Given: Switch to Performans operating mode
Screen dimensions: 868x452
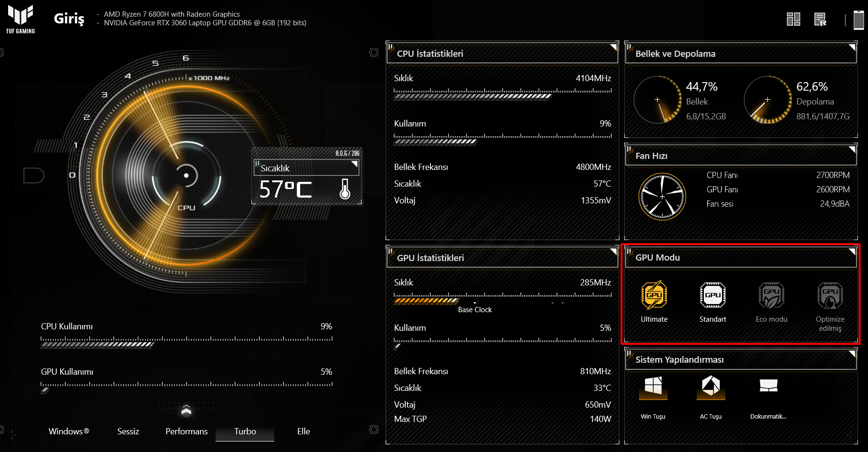Looking at the screenshot, I should [x=187, y=431].
